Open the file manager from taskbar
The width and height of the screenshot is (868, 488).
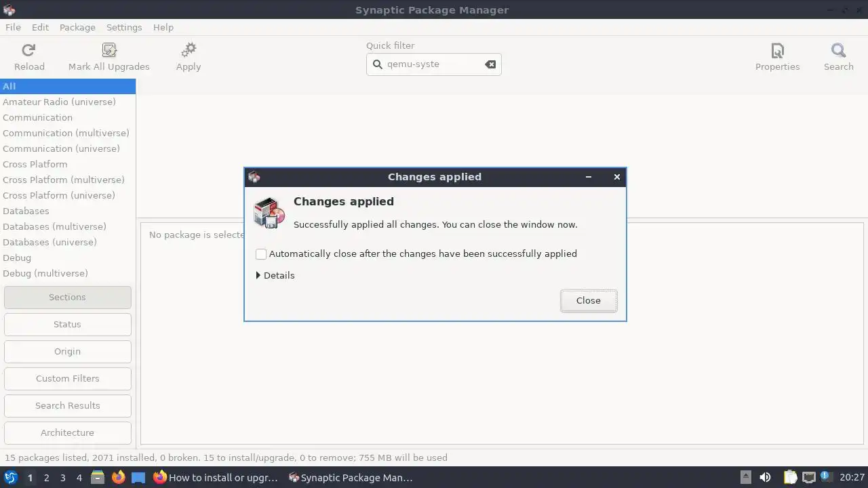tap(98, 477)
